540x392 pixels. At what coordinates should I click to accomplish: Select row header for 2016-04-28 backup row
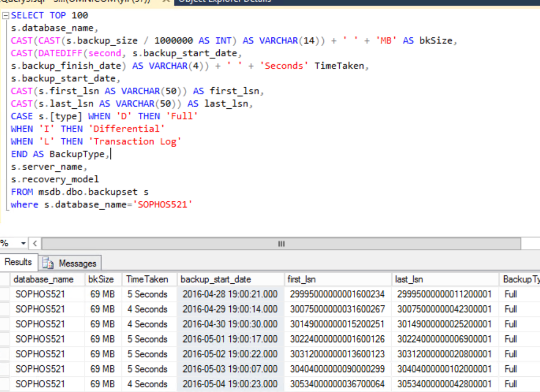pyautogui.click(x=5, y=294)
